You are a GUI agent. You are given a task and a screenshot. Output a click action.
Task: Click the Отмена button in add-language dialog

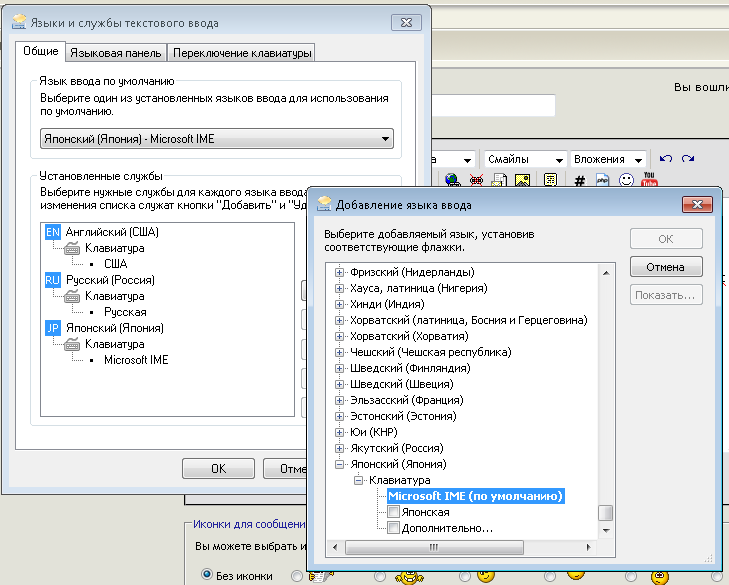point(666,267)
